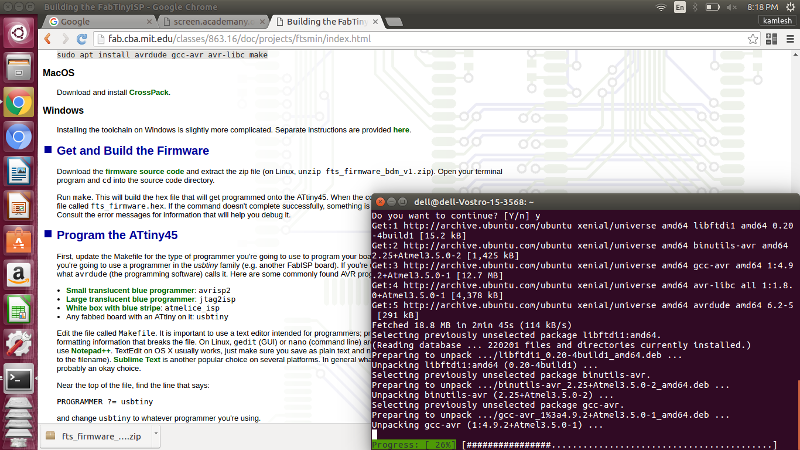Image resolution: width=800 pixels, height=450 pixels.
Task: Open the sound volume indicator
Action: [x=732, y=7]
